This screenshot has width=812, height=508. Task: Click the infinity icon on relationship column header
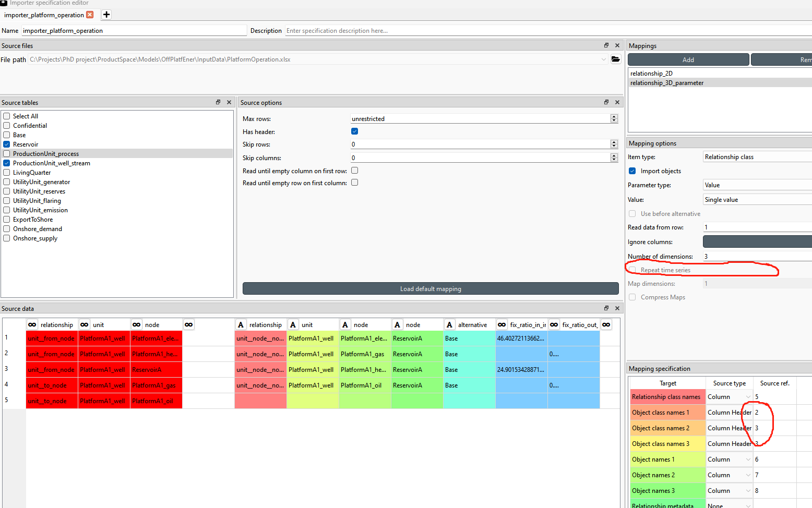(32, 324)
